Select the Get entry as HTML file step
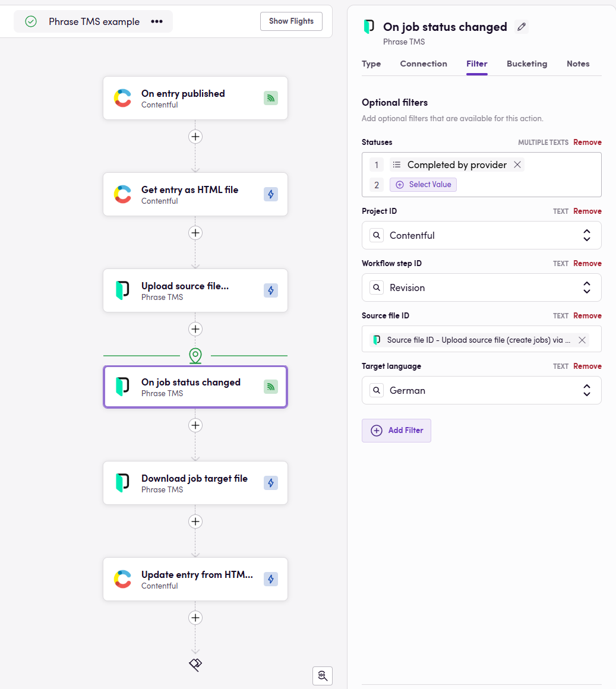Viewport: 616px width, 689px height. click(195, 194)
